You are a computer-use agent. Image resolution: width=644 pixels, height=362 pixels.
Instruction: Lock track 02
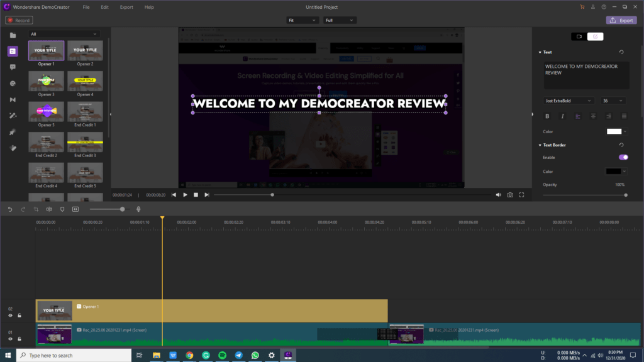coord(19,315)
